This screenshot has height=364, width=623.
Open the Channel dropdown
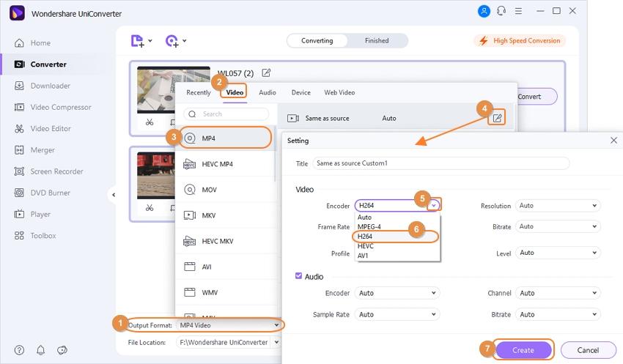click(x=558, y=293)
